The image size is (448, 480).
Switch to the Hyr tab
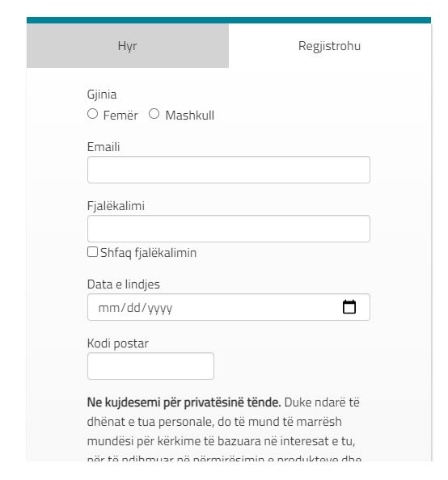click(128, 45)
